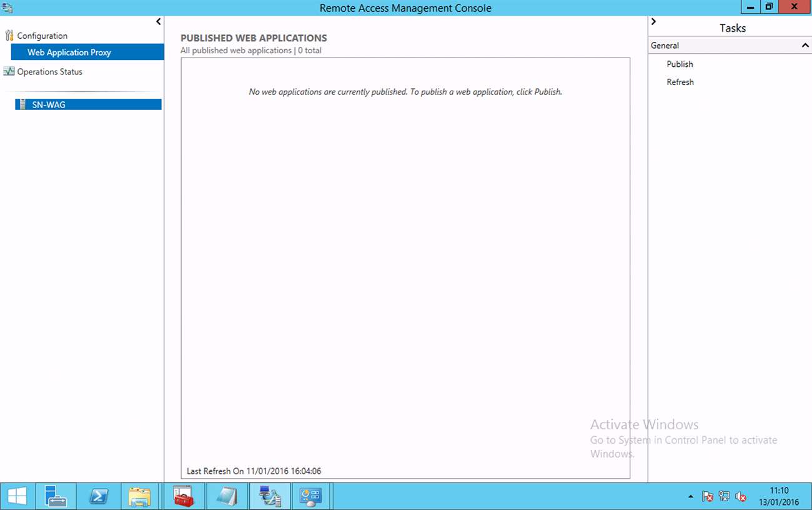This screenshot has width=812, height=510.
Task: Select Configuration in the navigation pane
Action: [x=42, y=36]
